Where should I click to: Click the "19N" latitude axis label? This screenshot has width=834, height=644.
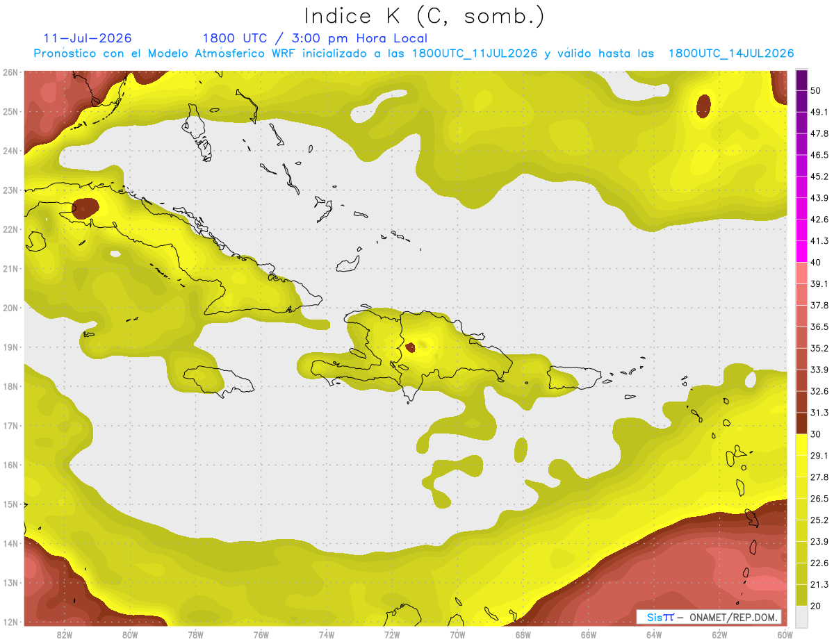click(10, 347)
